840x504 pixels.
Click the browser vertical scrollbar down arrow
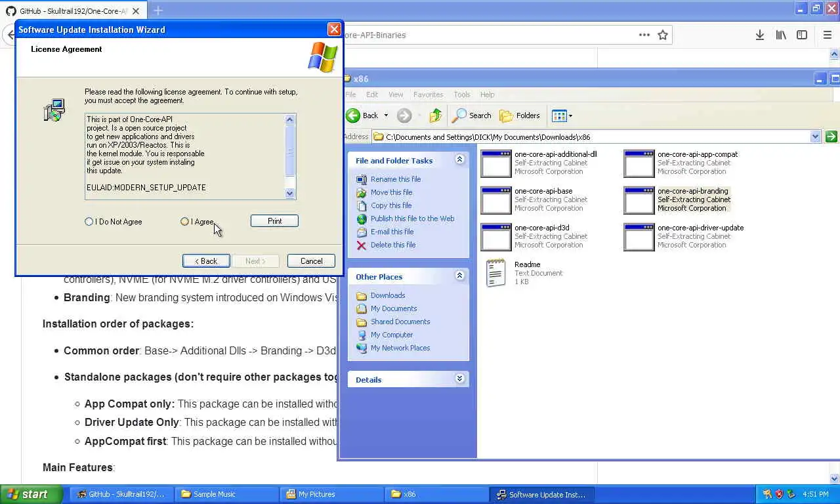point(835,479)
